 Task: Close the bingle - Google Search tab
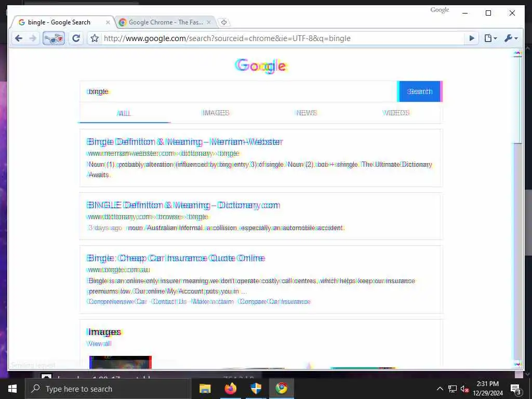click(108, 22)
